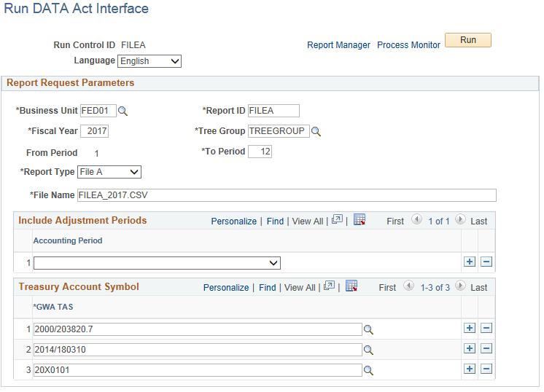This screenshot has height=392, width=544.
Task: Zoom Treasury Account Symbol grid in new window
Action: (x=329, y=286)
